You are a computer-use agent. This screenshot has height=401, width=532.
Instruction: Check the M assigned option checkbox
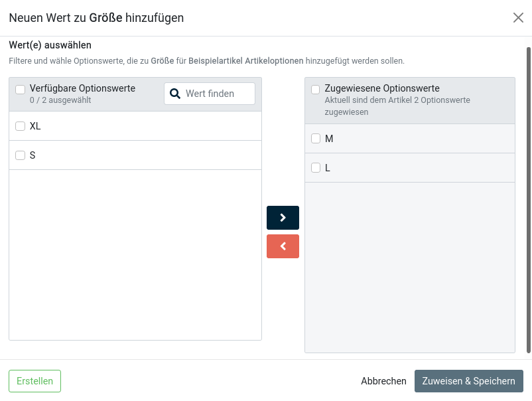click(316, 139)
